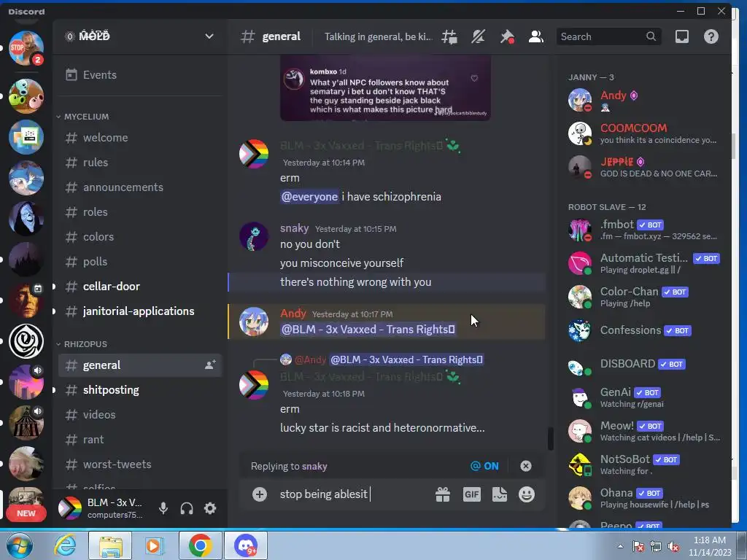This screenshot has height=560, width=747.
Task: Launch Internet Explorer from taskbar
Action: pyautogui.click(x=65, y=545)
